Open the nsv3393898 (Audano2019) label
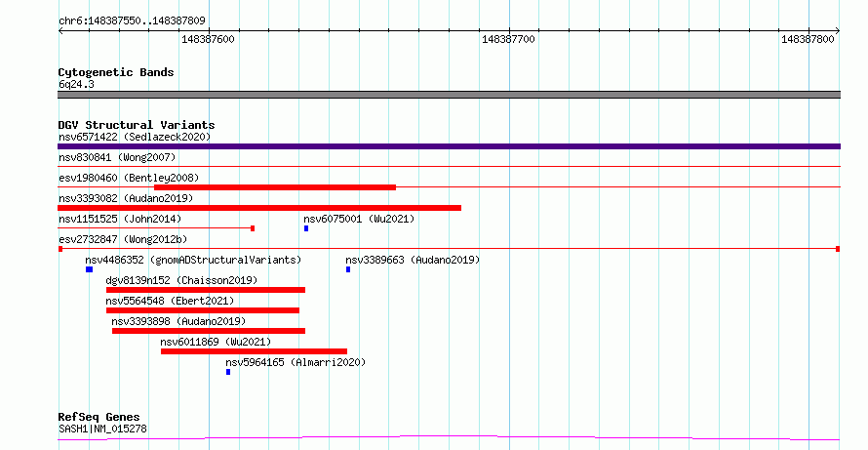 [178, 321]
